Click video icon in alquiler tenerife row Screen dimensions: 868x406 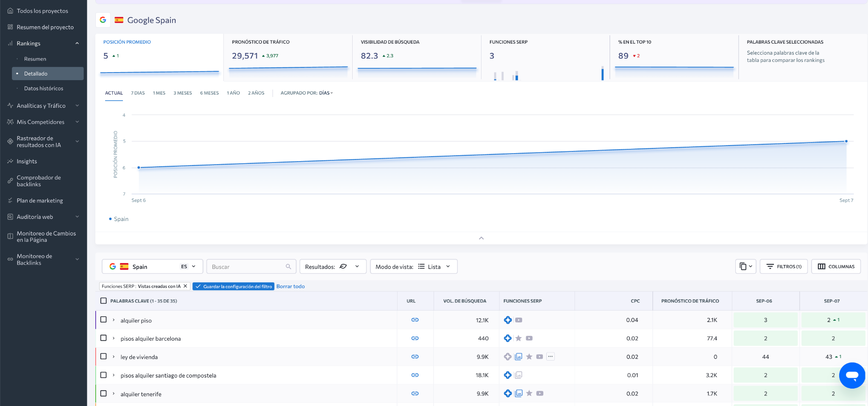[x=540, y=393]
